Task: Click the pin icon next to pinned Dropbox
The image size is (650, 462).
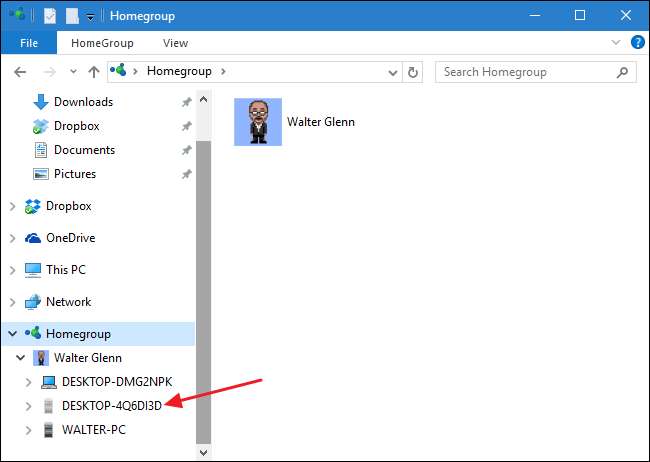Action: click(x=187, y=126)
